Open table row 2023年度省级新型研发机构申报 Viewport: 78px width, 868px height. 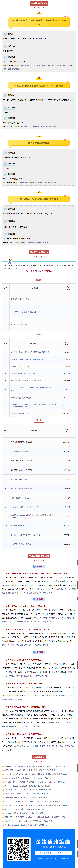[39, 373]
